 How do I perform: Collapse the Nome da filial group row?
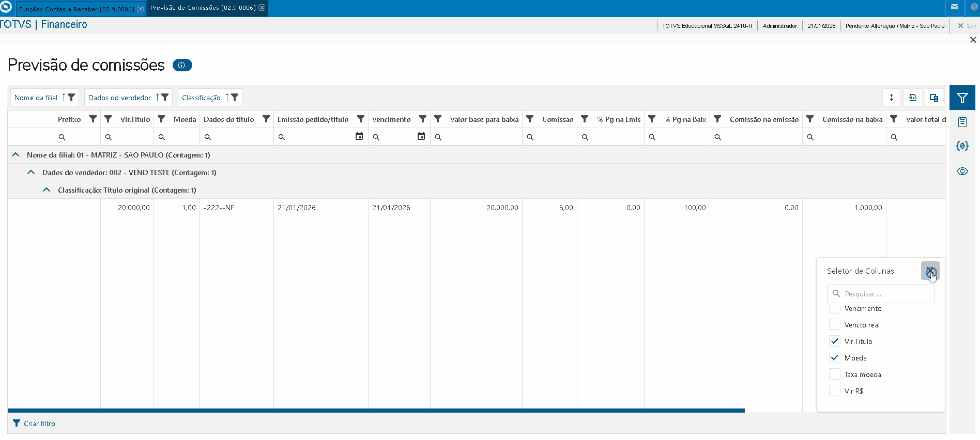(x=16, y=155)
